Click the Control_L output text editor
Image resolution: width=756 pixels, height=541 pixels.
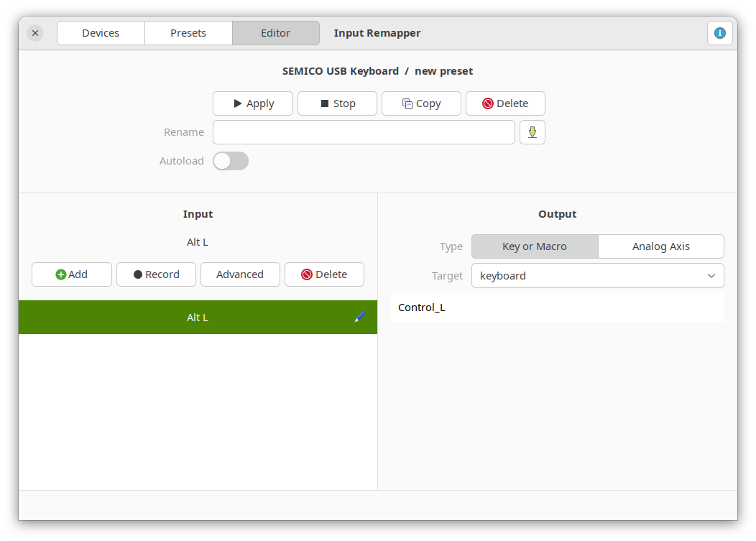tap(557, 308)
